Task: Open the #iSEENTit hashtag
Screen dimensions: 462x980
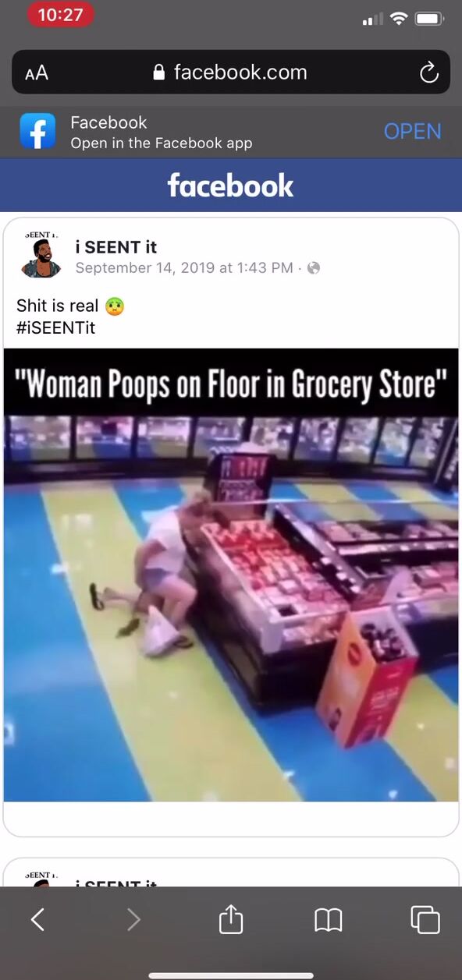Action: point(55,327)
